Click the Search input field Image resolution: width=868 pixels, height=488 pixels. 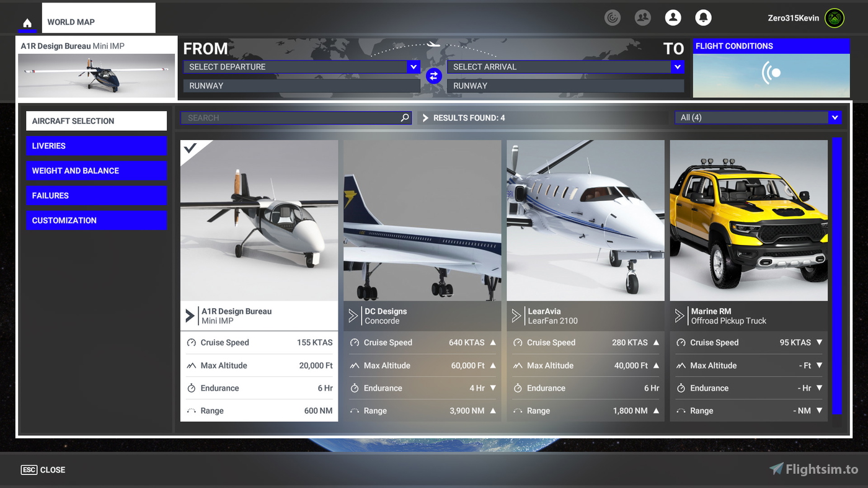(x=291, y=117)
